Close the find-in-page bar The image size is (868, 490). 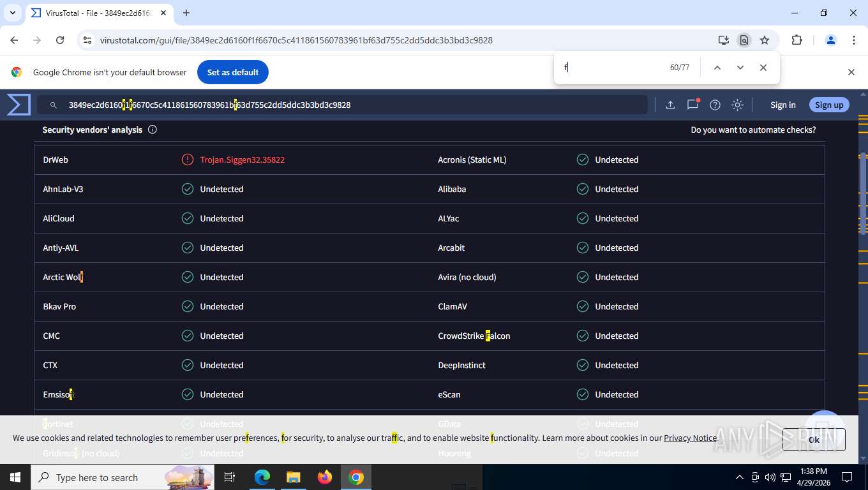(x=763, y=68)
